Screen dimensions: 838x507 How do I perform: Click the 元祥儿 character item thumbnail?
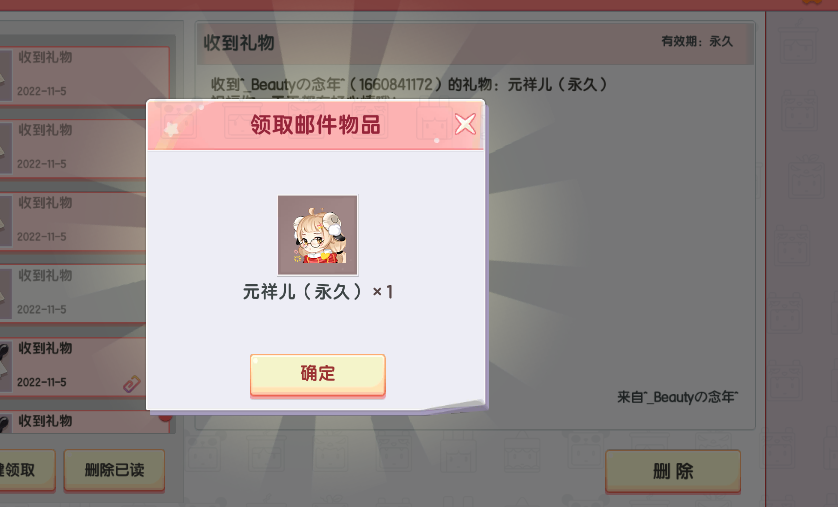[x=317, y=235]
